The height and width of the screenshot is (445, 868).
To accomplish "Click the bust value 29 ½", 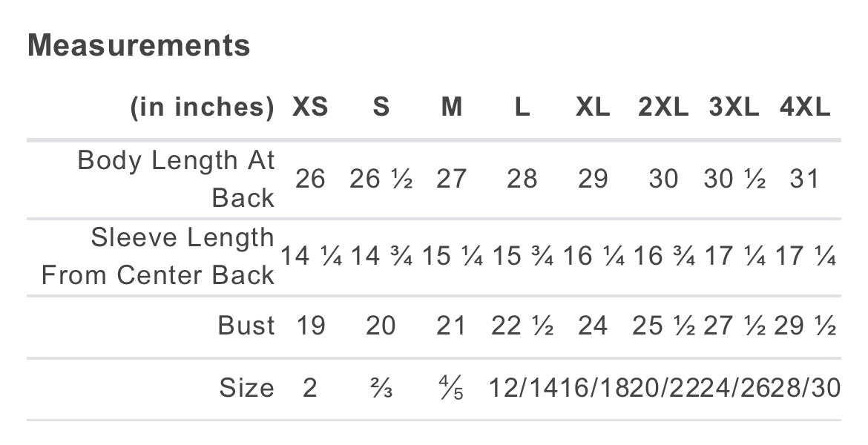I will click(805, 326).
